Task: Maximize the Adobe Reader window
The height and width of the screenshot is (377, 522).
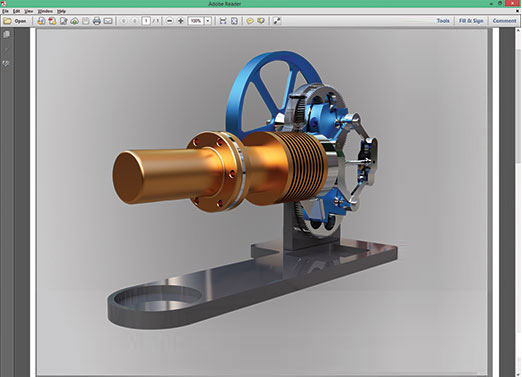Action: 500,3
